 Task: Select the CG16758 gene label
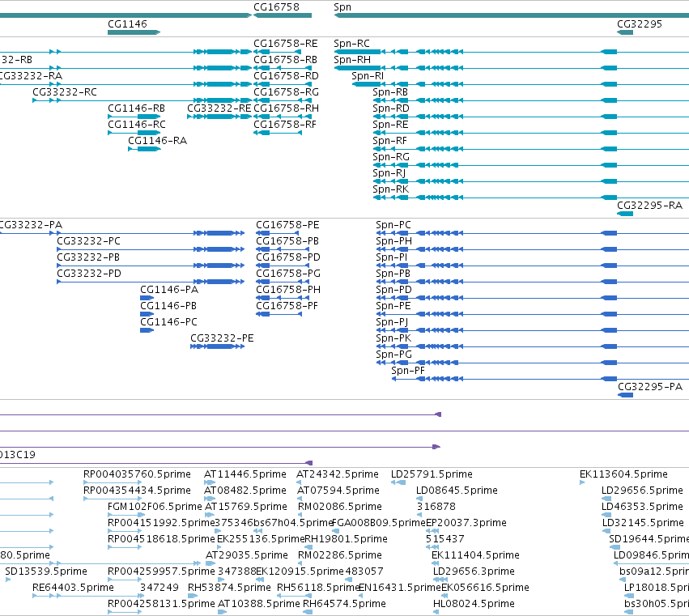pyautogui.click(x=276, y=7)
